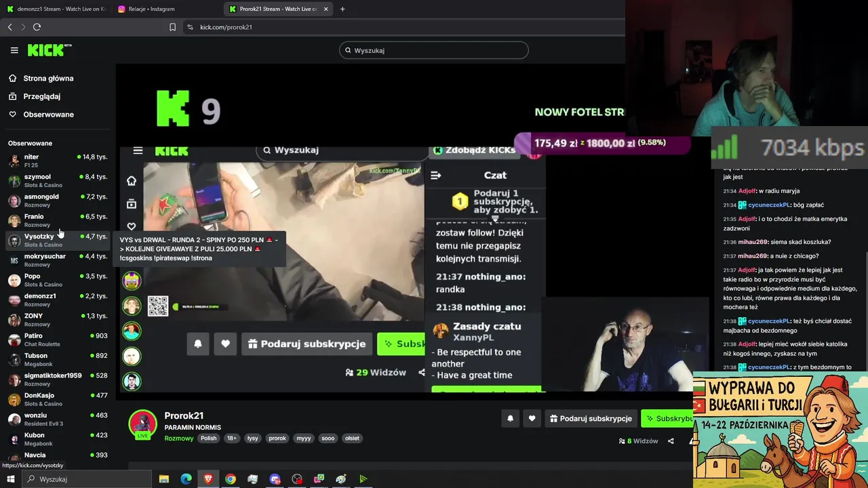Select the łysy tag
The height and width of the screenshot is (488, 868).
[x=253, y=439]
